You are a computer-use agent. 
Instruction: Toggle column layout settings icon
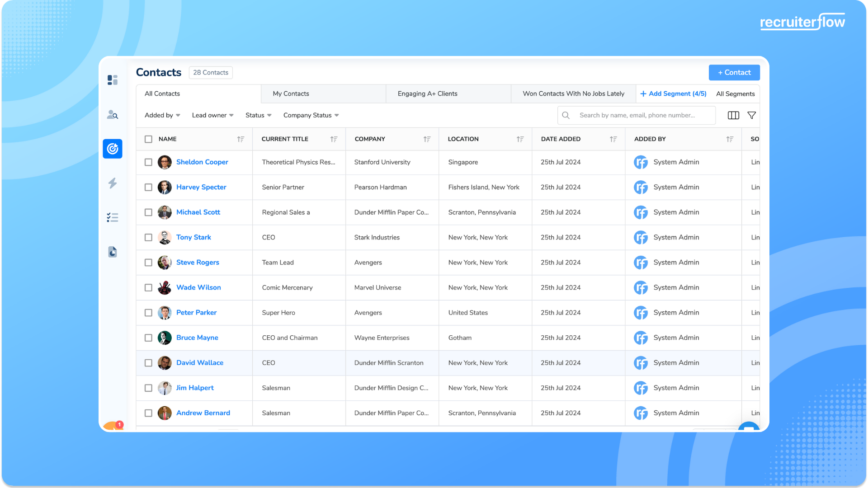click(x=733, y=115)
